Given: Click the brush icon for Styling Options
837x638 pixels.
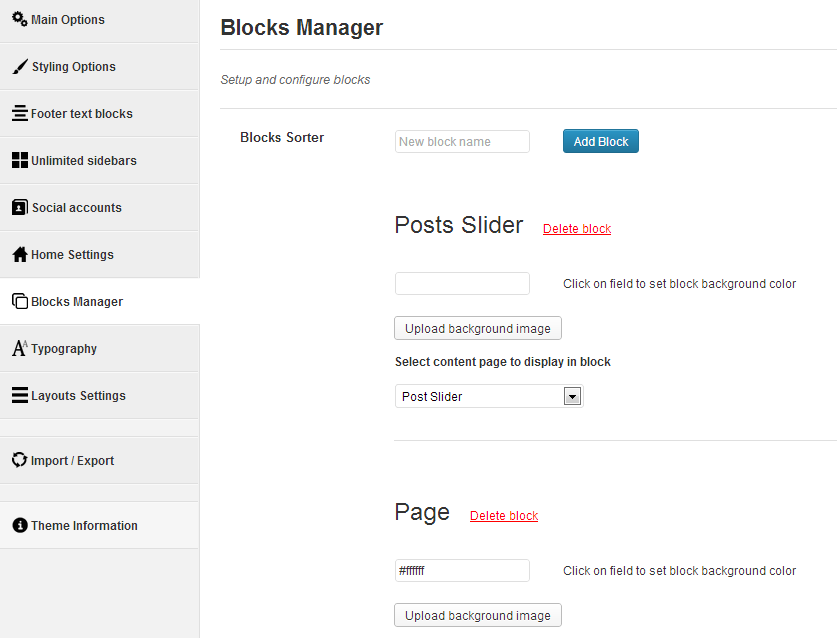Looking at the screenshot, I should (19, 66).
